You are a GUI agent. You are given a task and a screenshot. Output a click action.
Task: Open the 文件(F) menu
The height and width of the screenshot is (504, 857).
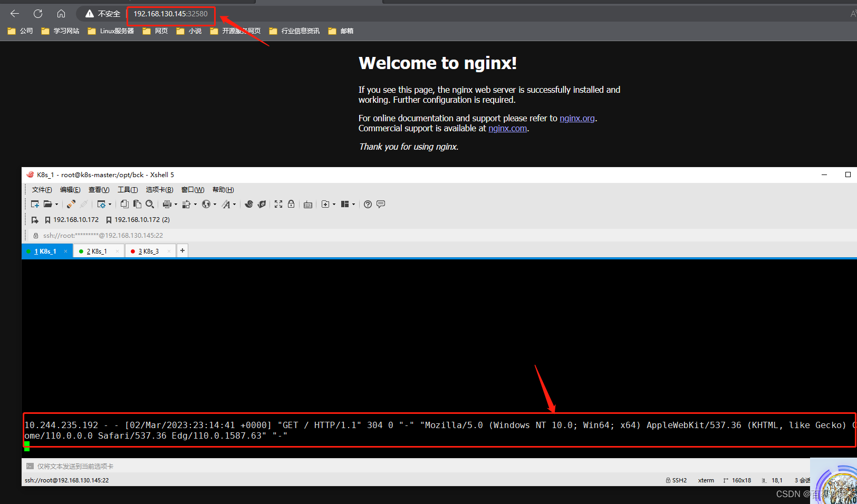pos(42,190)
